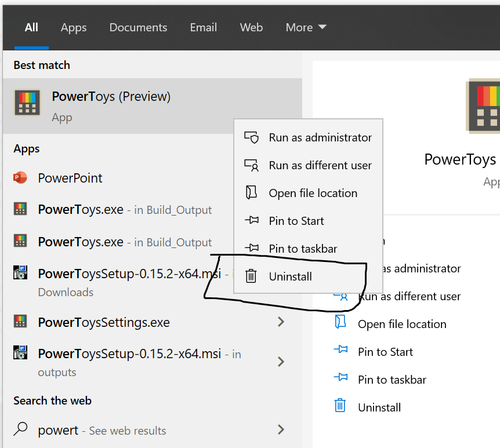Select the Apps search filter tab

point(73,27)
